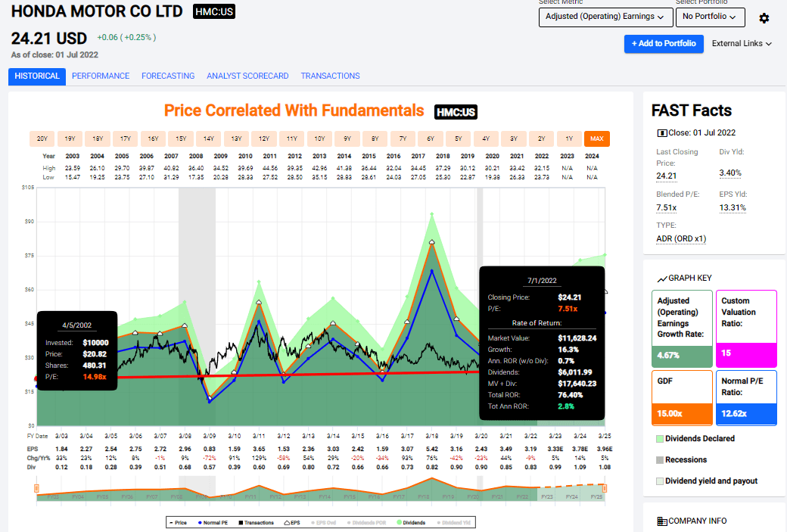The height and width of the screenshot is (532, 787).
Task: Click the left range slider handle
Action: coord(36,488)
